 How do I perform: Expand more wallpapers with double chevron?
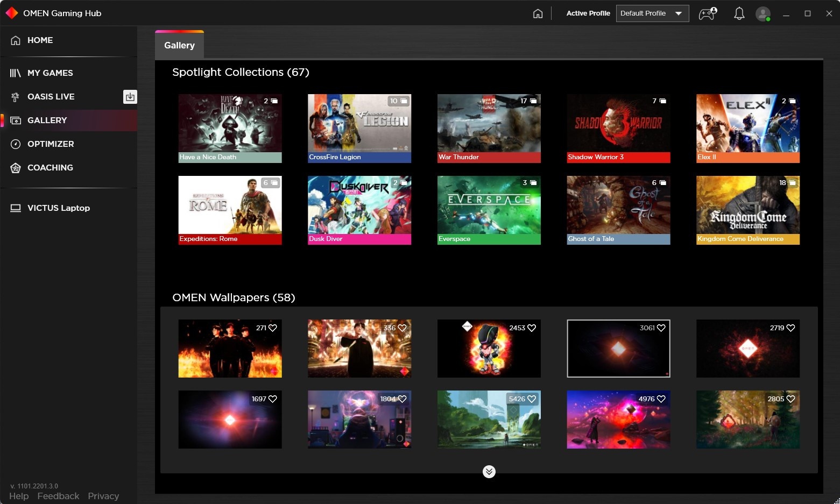[489, 472]
